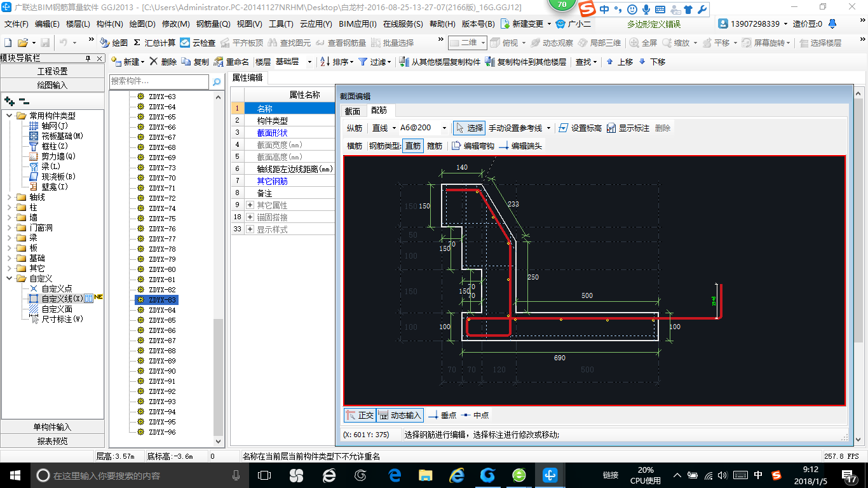868x488 pixels.
Task: Open 属性编辑 tab
Action: [248, 78]
